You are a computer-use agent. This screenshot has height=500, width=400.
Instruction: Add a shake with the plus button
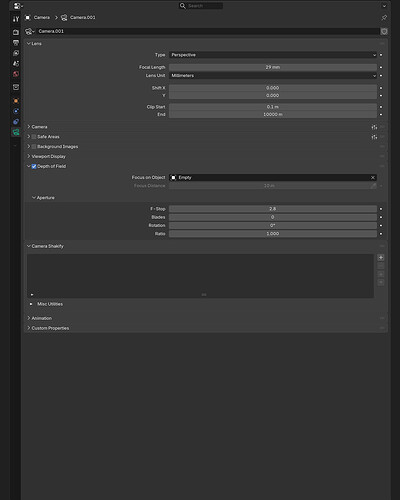click(x=381, y=258)
